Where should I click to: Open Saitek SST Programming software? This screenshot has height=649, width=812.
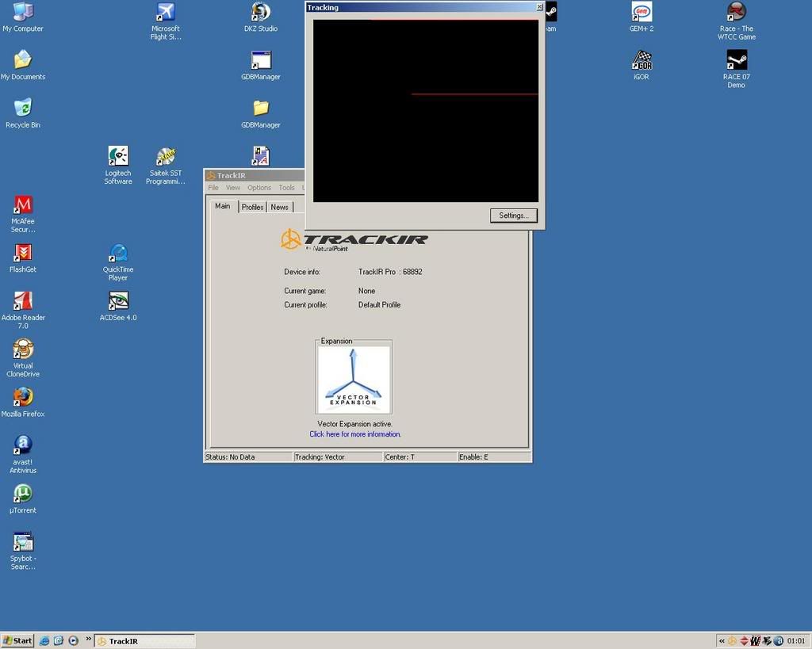coord(165,158)
